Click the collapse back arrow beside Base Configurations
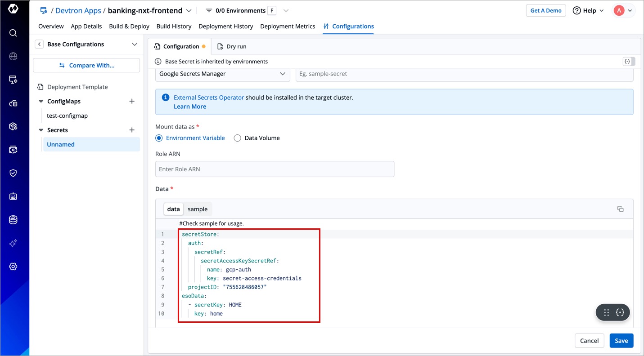Viewport: 644px width, 356px height. (40, 44)
